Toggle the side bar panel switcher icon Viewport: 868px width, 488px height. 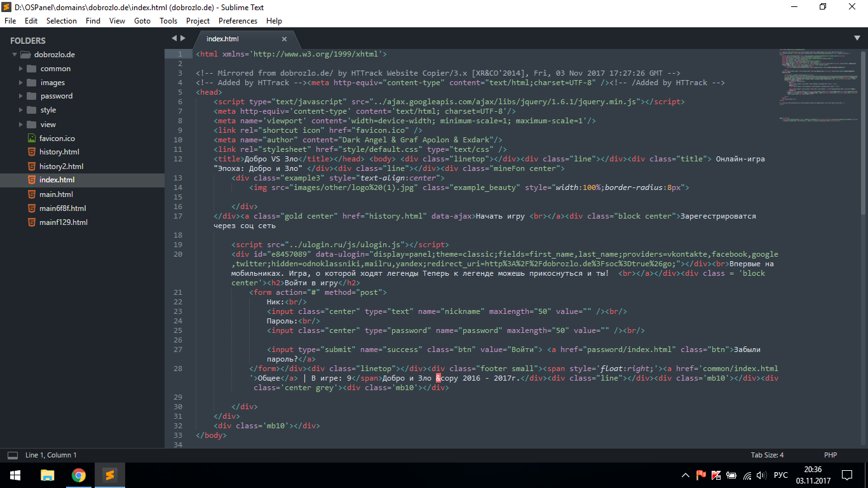(13, 455)
